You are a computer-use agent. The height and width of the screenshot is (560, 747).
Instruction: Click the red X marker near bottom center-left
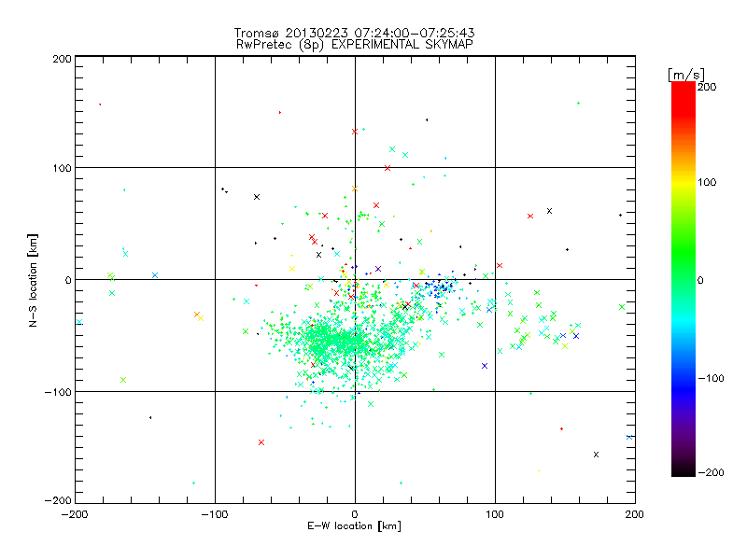(x=261, y=442)
